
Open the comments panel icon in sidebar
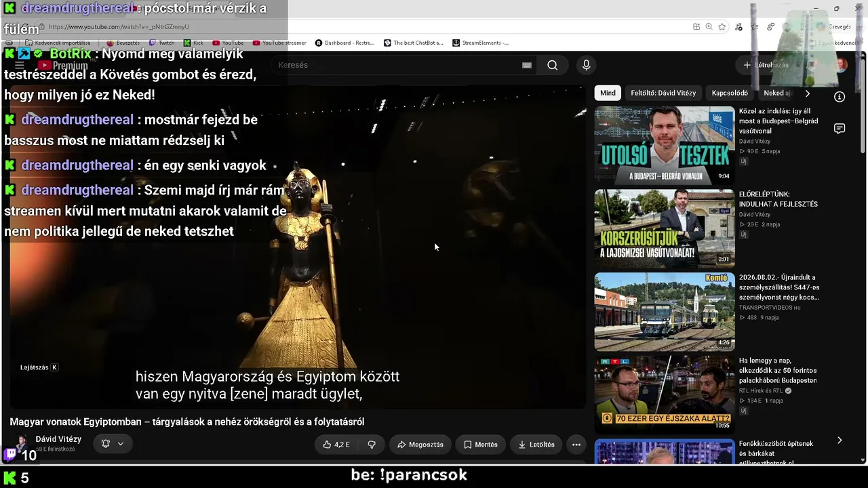pos(840,129)
